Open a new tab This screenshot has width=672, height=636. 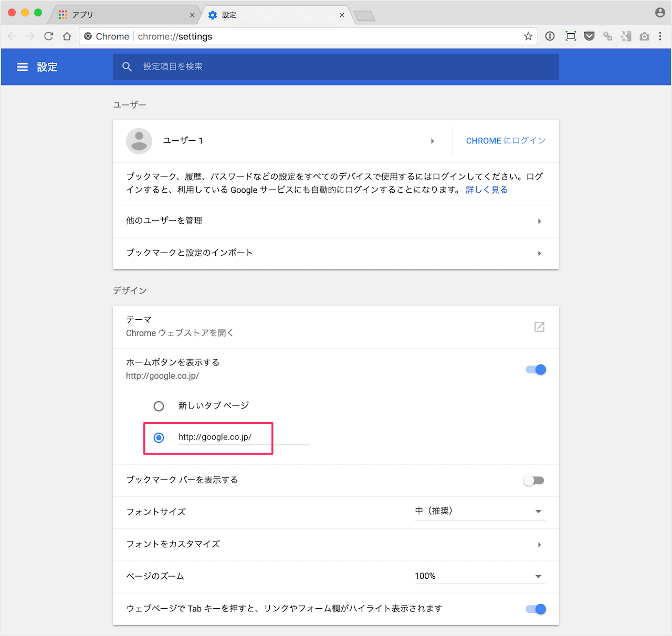tap(364, 16)
